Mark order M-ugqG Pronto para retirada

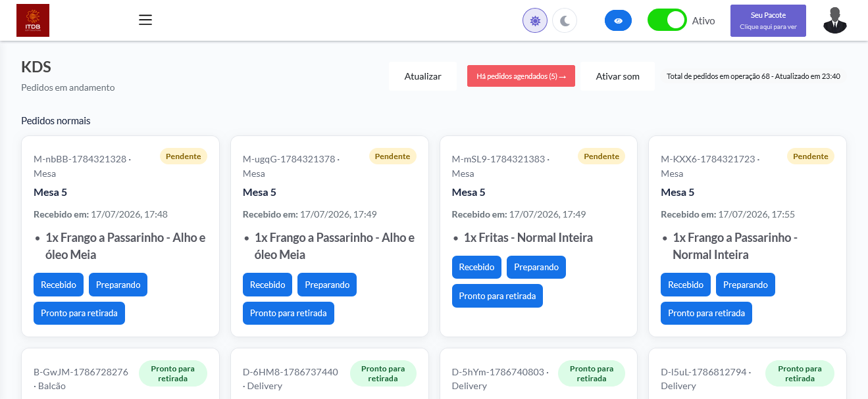point(288,313)
